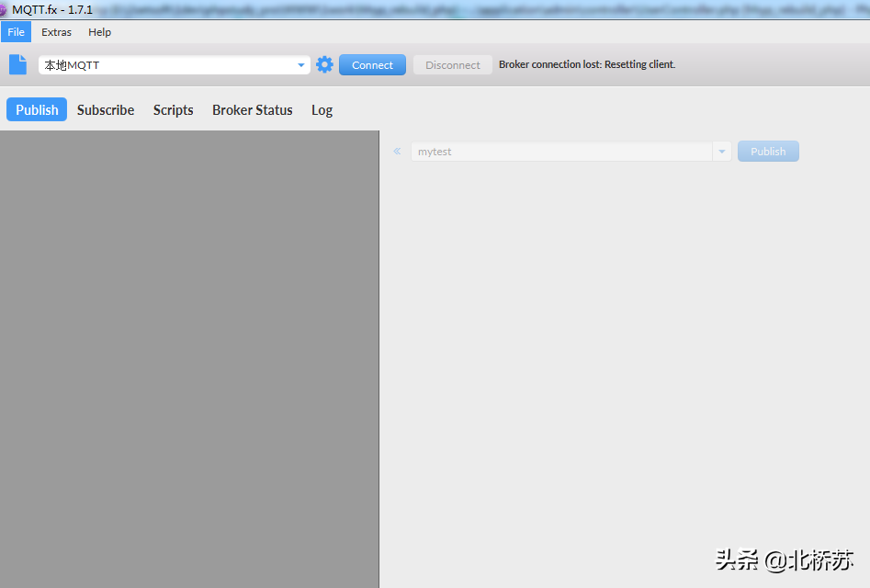Open connection settings via the gear icon
This screenshot has height=588, width=870.
[x=324, y=64]
